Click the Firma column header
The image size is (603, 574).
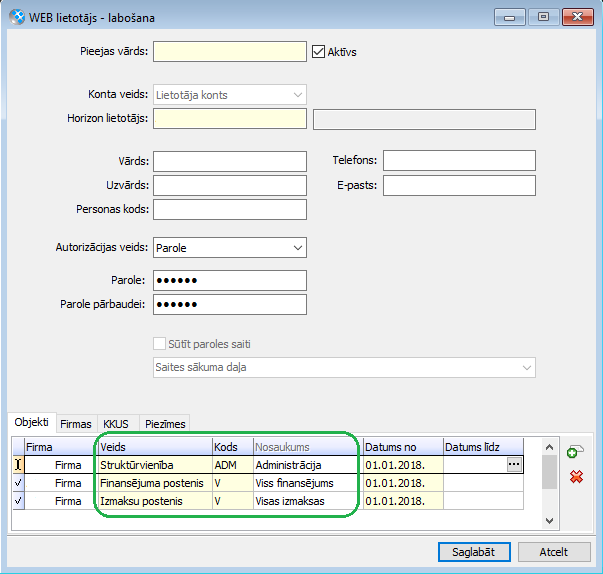59,447
